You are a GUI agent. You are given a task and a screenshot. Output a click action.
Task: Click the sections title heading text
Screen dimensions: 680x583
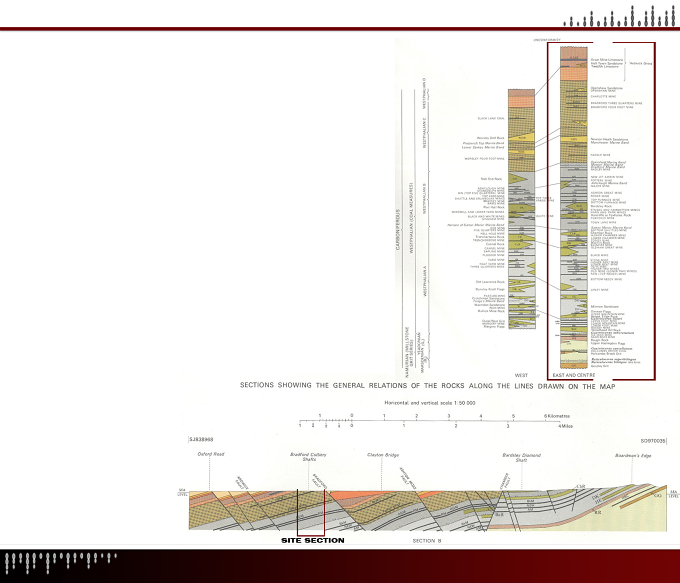click(428, 386)
